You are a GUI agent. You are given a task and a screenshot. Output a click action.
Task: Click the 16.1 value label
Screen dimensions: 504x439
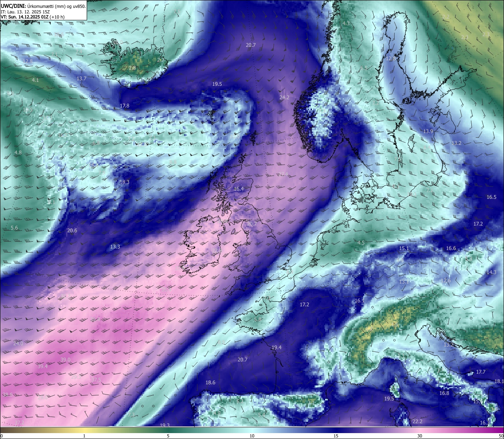pyautogui.click(x=359, y=300)
